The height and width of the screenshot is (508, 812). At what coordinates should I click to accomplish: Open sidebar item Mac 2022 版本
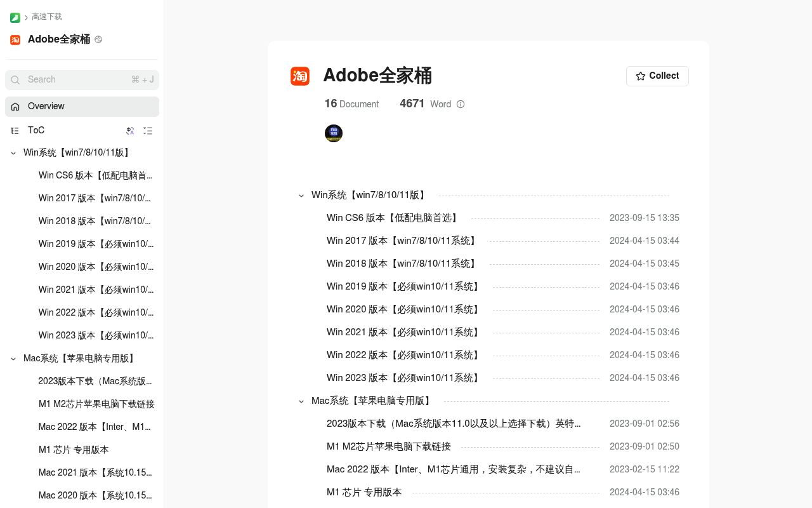point(96,427)
